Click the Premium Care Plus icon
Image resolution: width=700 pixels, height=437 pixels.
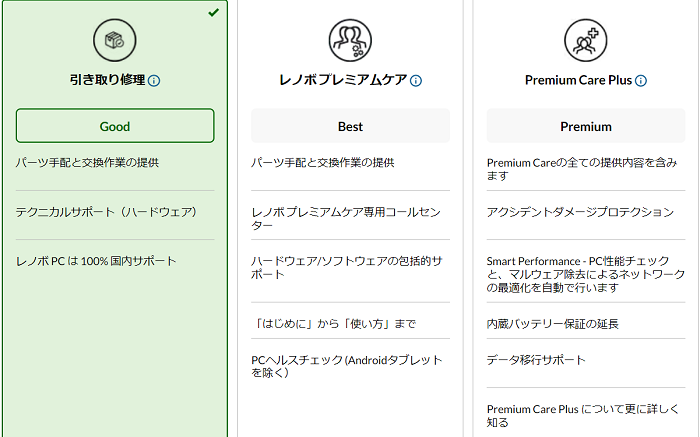point(585,40)
